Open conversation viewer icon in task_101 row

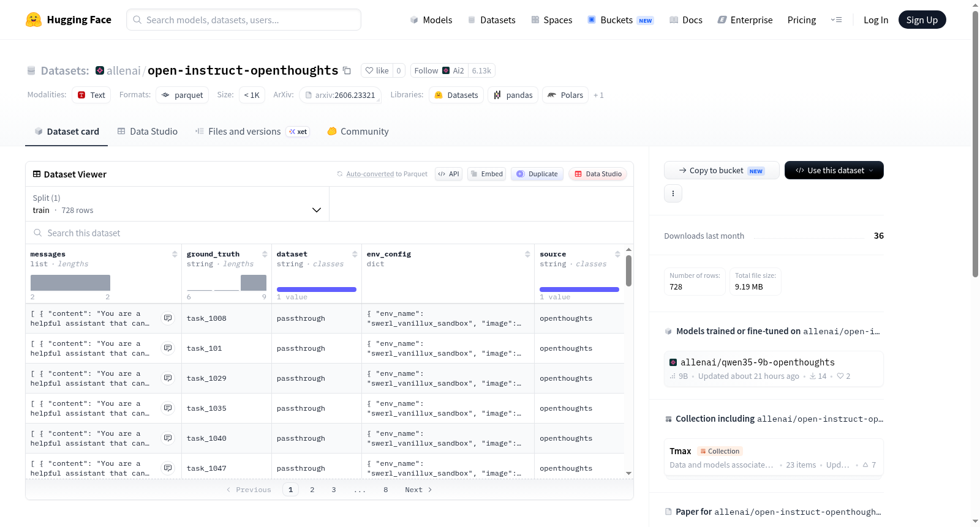168,348
